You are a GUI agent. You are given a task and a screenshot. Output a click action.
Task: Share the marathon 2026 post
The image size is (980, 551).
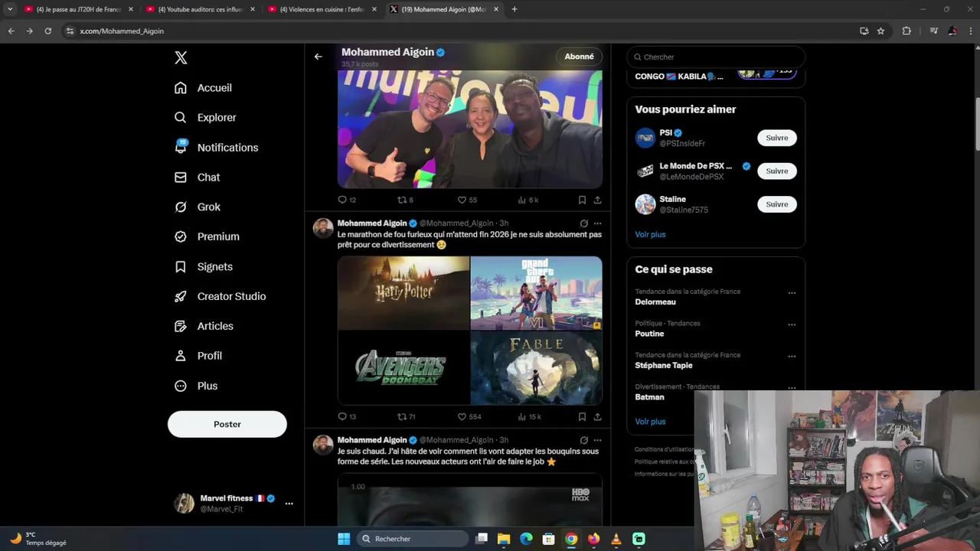597,417
